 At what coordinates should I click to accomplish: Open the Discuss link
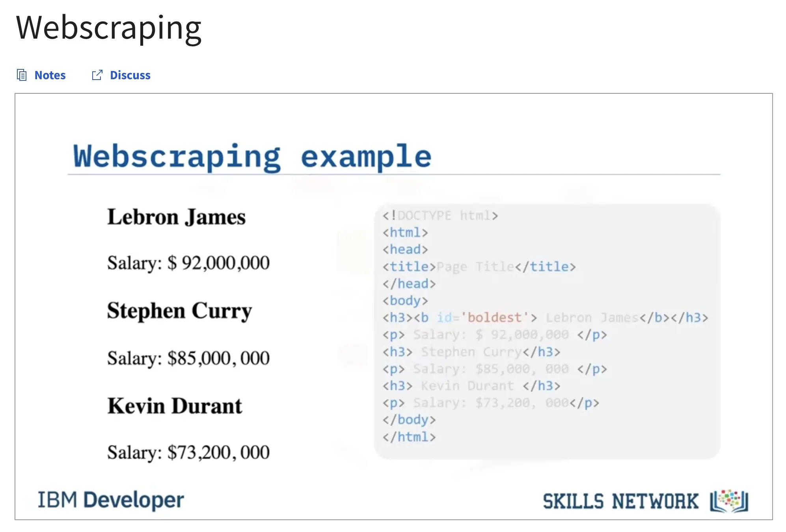(x=130, y=75)
